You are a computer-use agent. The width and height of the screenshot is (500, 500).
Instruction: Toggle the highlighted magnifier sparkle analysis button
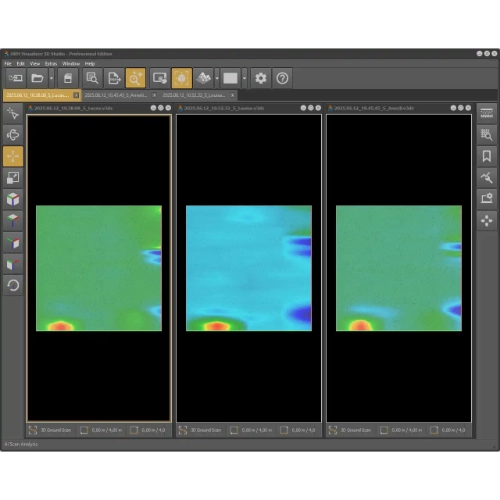pos(135,78)
